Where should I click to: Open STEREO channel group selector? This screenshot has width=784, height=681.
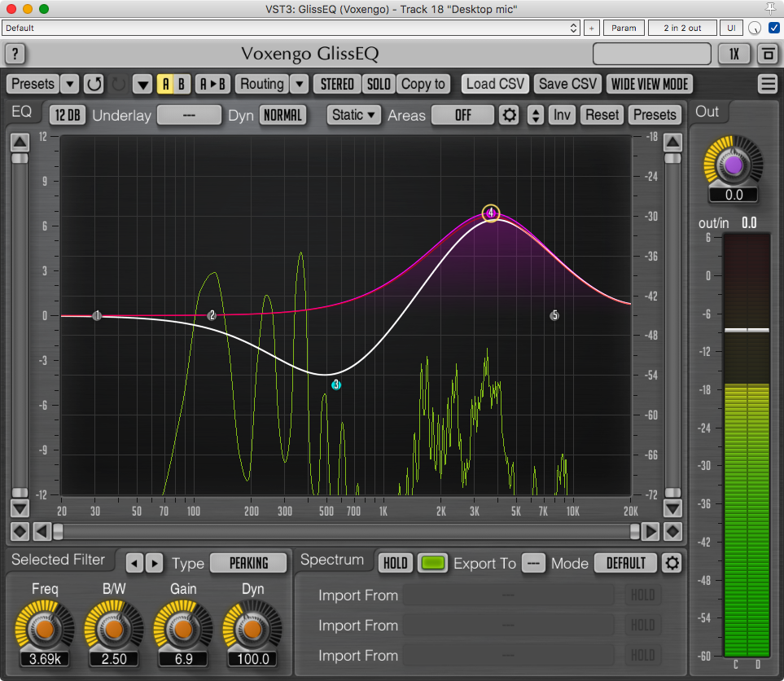click(337, 84)
